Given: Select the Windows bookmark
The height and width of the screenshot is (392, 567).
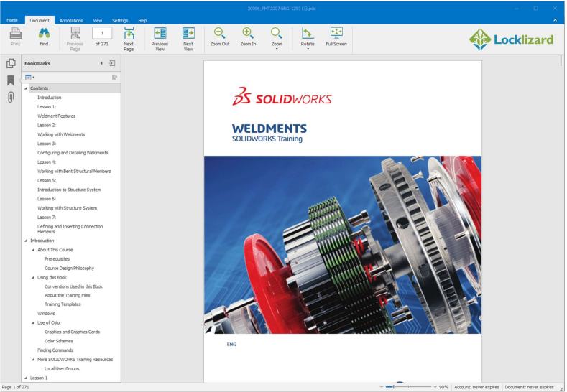Looking at the screenshot, I should click(46, 314).
